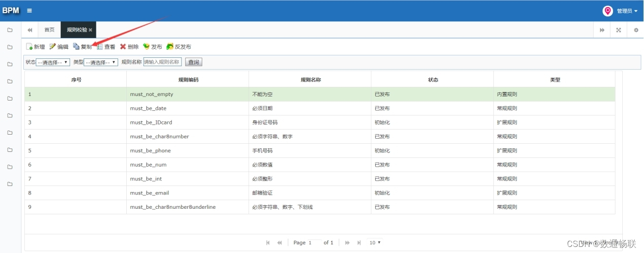Focus the 规则名称 search input

pos(162,62)
